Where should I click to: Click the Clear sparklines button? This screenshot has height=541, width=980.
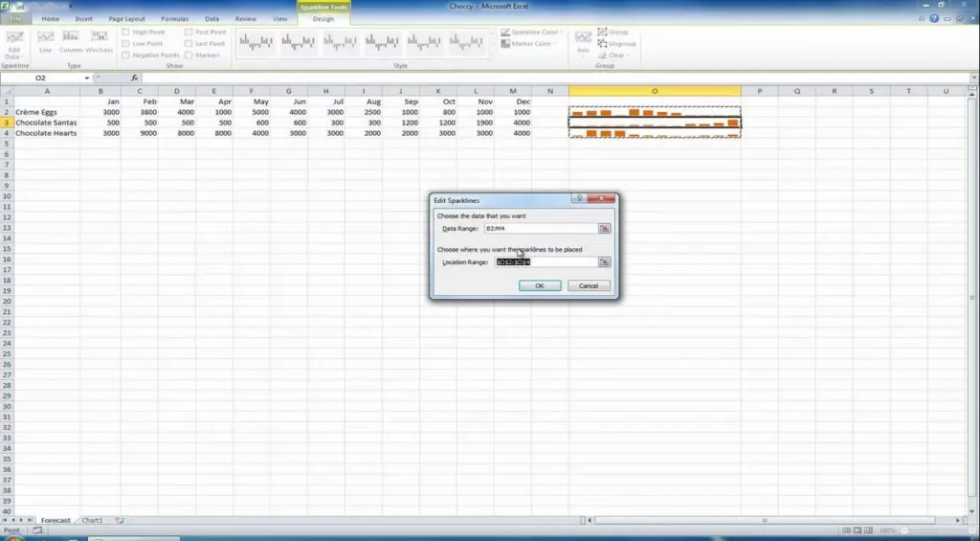[614, 55]
